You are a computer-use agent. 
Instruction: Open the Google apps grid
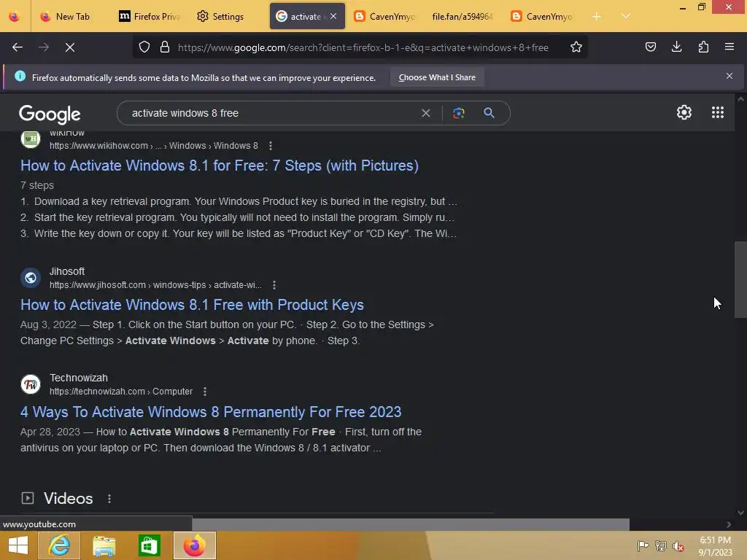pos(718,112)
